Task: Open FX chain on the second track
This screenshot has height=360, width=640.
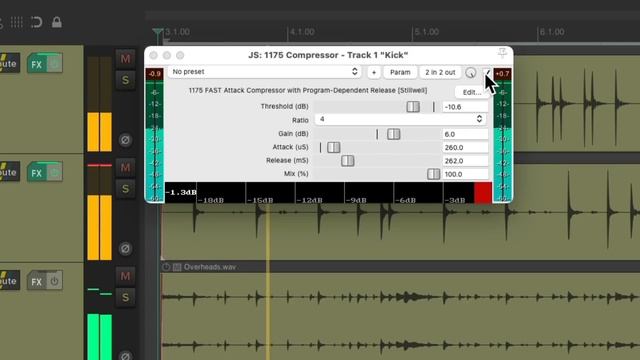Action: (x=37, y=173)
